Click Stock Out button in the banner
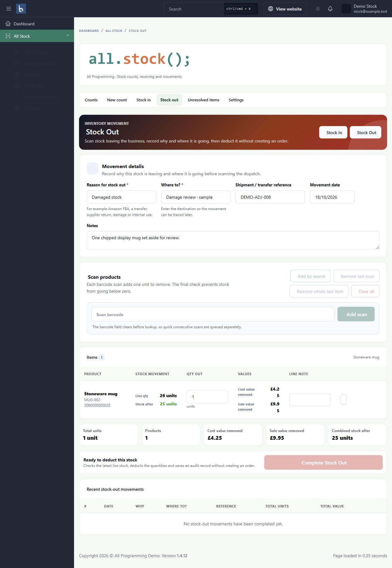The height and width of the screenshot is (568, 392). pos(365,133)
